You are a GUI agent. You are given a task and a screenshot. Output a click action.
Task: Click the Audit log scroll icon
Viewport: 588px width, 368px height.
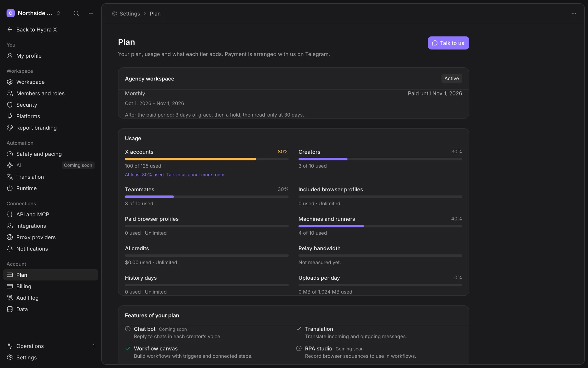point(10,298)
